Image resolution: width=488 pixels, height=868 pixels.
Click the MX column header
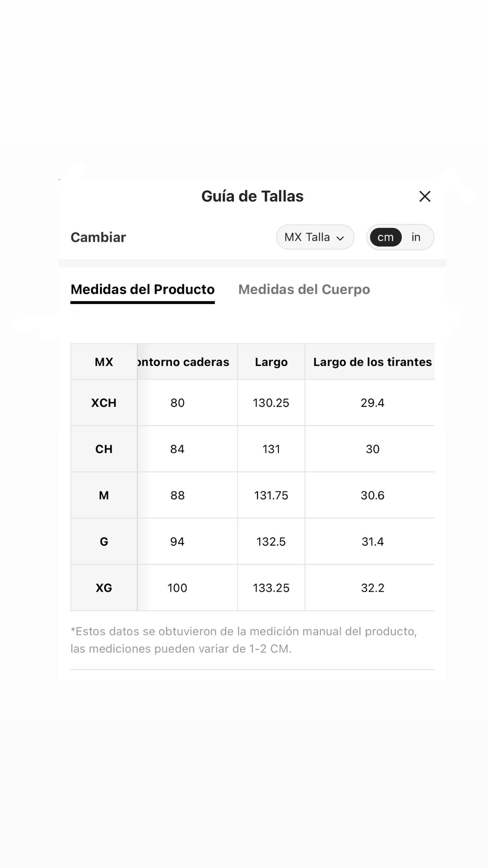[104, 362]
